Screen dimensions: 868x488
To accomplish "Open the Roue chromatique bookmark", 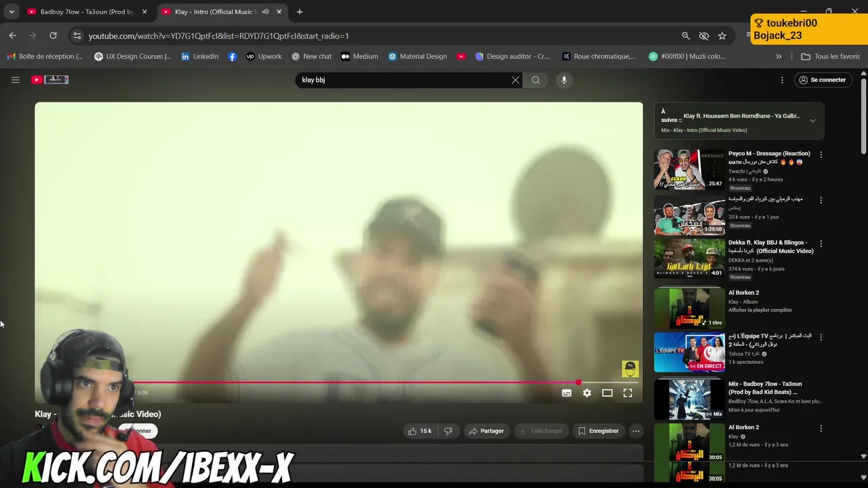I will [x=599, y=57].
